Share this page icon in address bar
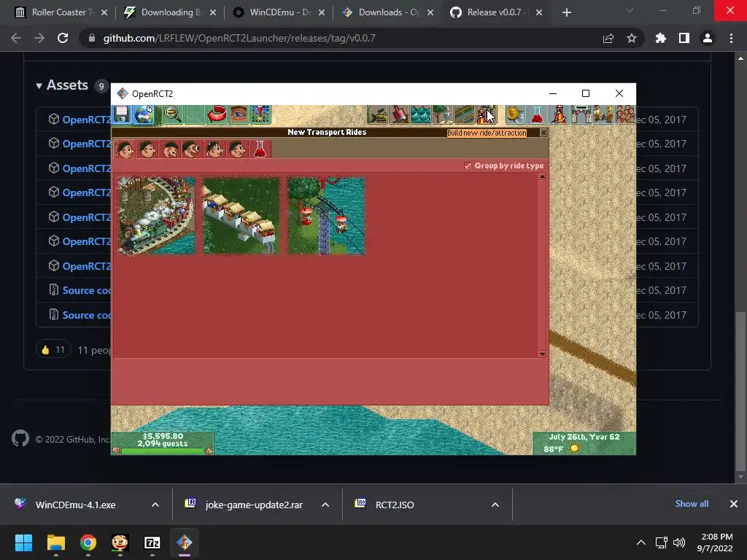Viewport: 747px width, 560px height. coord(608,38)
